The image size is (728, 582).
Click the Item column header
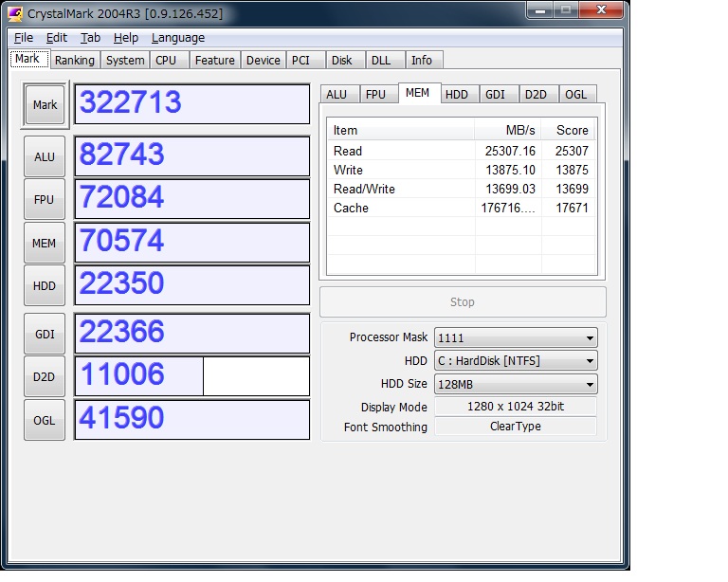click(401, 130)
